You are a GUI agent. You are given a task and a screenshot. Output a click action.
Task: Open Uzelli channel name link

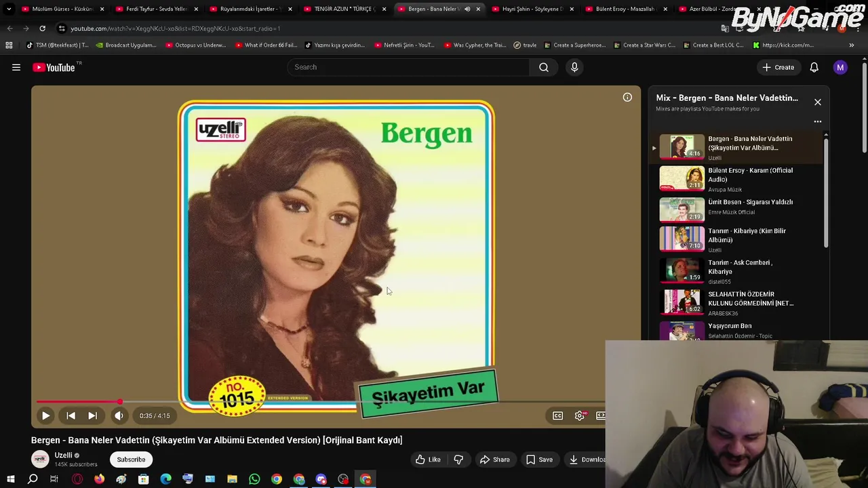tap(63, 455)
